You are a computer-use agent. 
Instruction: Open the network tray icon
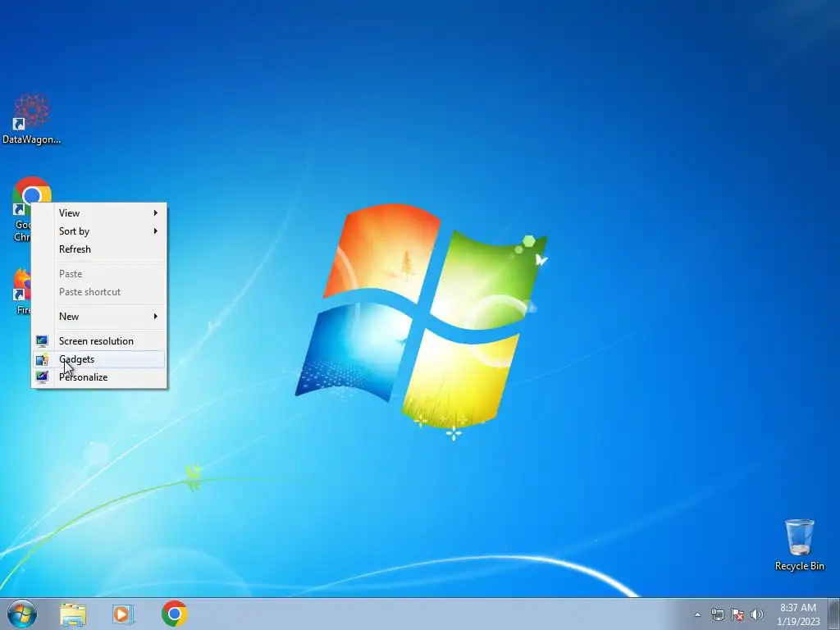tap(717, 614)
